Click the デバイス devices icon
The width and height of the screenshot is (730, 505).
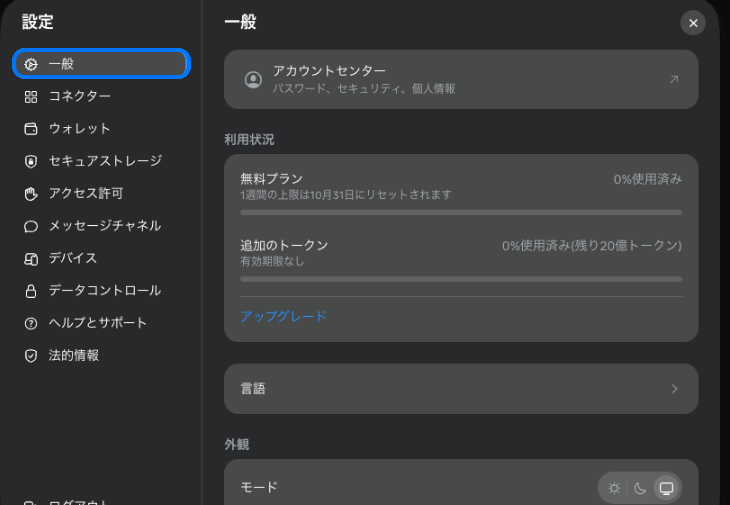point(31,258)
